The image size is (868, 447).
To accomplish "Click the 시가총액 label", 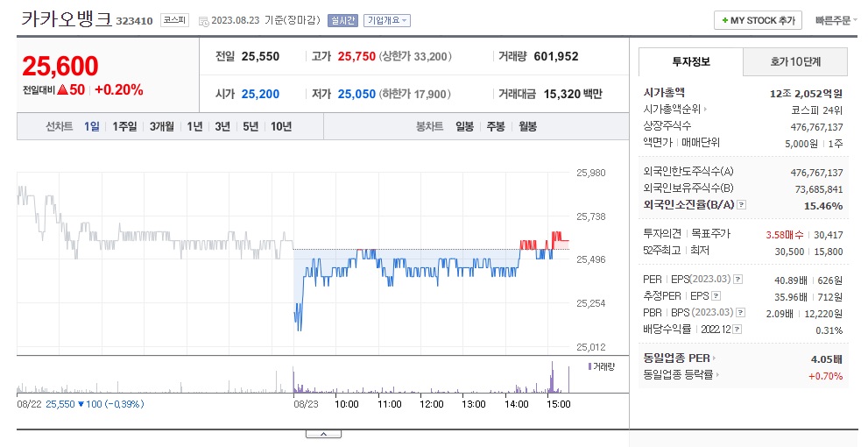I will click(664, 93).
